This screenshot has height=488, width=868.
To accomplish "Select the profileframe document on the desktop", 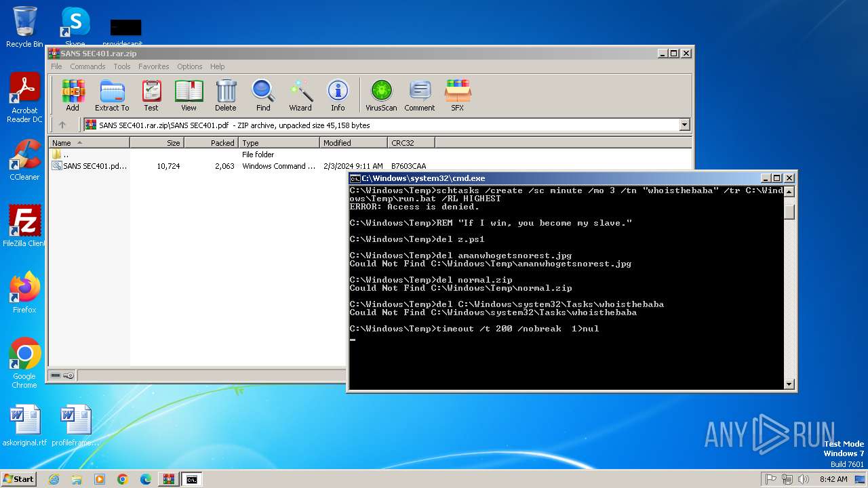I will pyautogui.click(x=75, y=426).
